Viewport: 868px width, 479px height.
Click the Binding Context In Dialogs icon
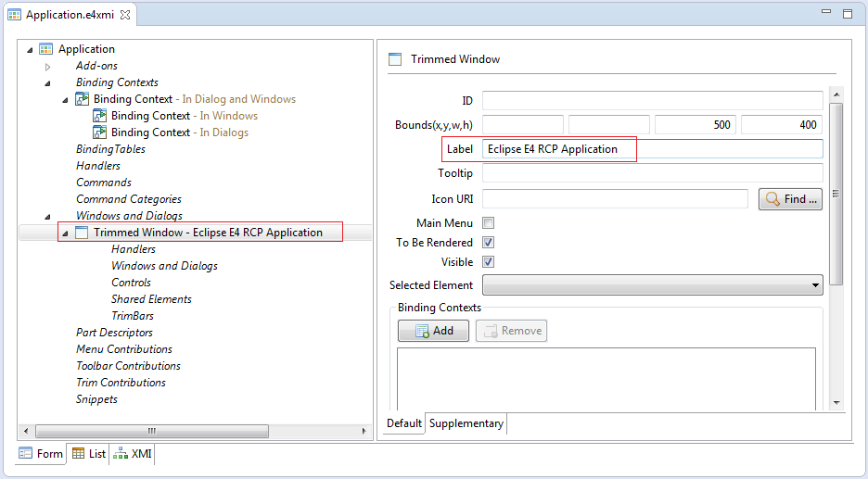tap(99, 132)
